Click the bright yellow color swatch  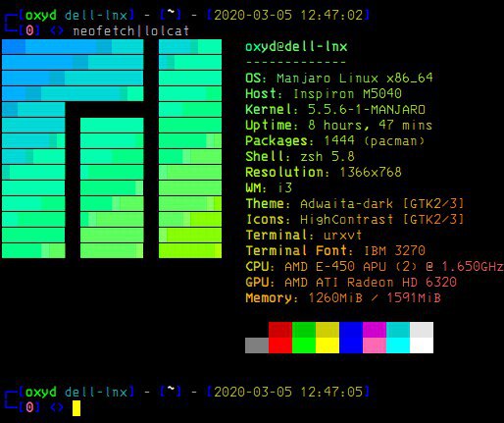[328, 345]
